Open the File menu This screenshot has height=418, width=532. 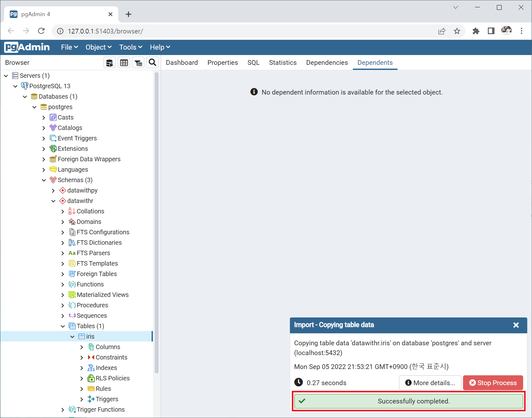coord(69,47)
